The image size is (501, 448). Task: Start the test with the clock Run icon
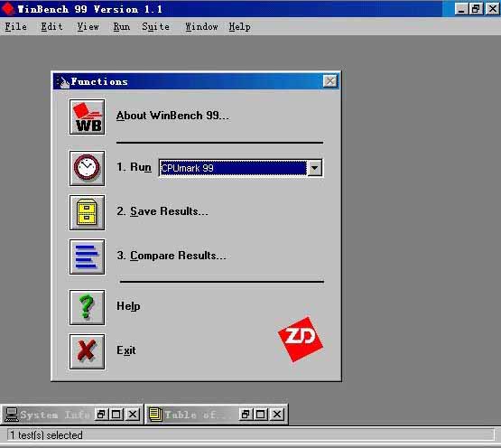coord(87,168)
